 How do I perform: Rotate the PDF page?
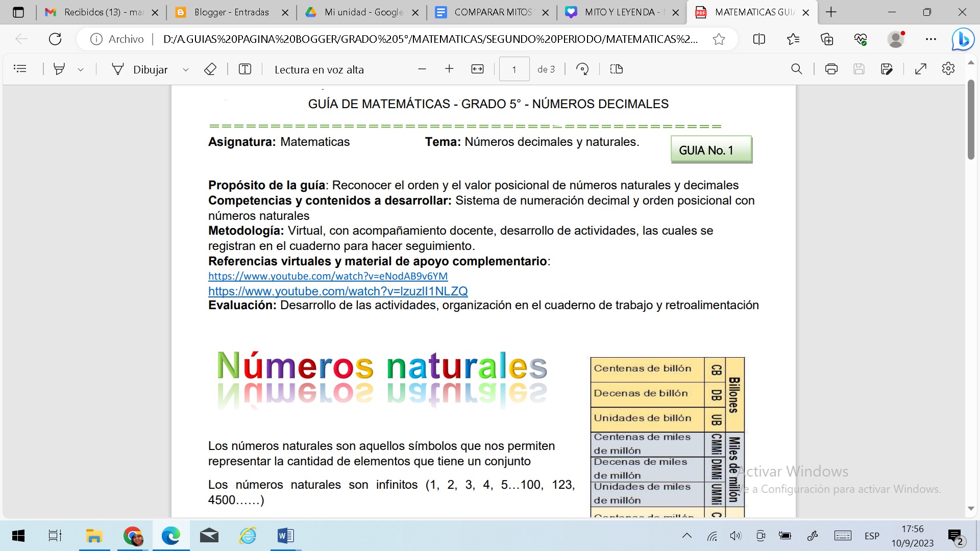tap(582, 69)
